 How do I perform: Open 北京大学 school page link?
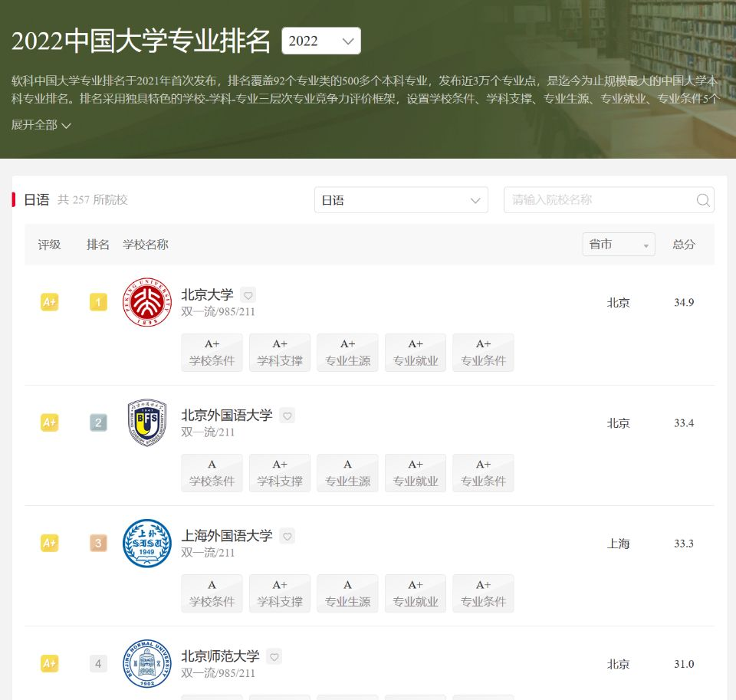coord(207,295)
